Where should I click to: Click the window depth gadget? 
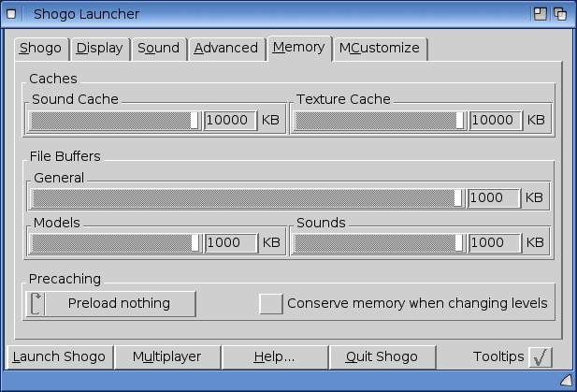pos(560,14)
